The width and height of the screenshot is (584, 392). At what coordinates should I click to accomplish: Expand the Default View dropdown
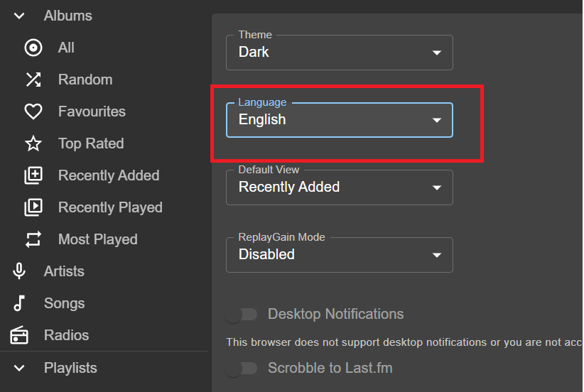tap(339, 187)
